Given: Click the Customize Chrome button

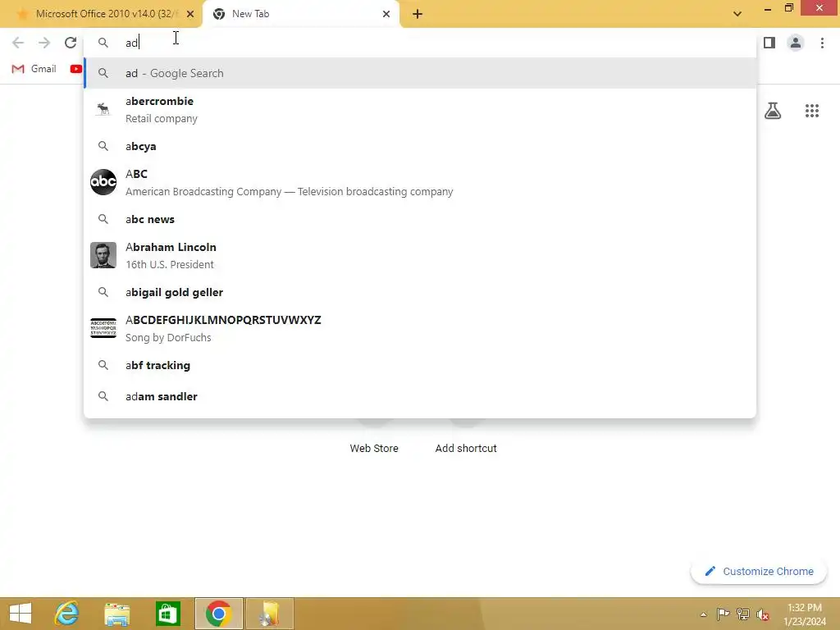Looking at the screenshot, I should point(759,572).
